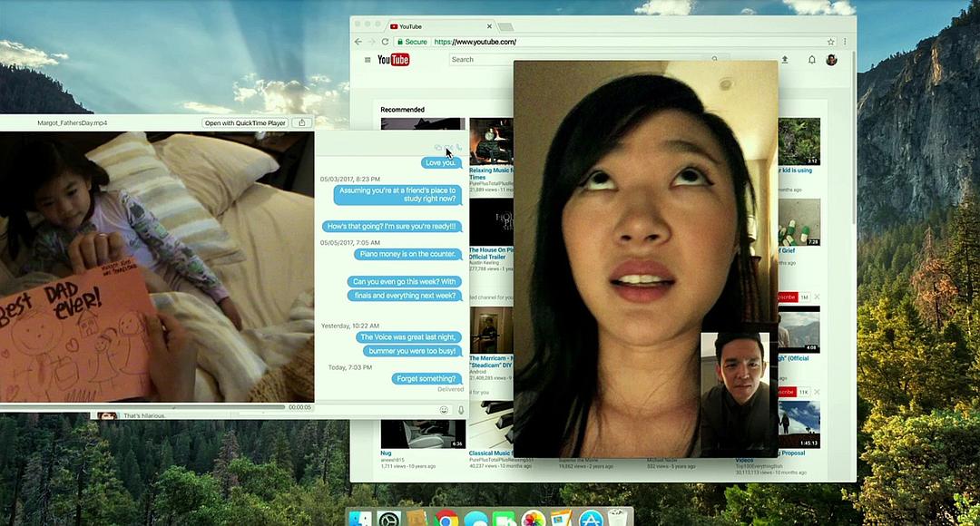Click the microphone dictation icon in Messages
The height and width of the screenshot is (526, 980).
[461, 410]
